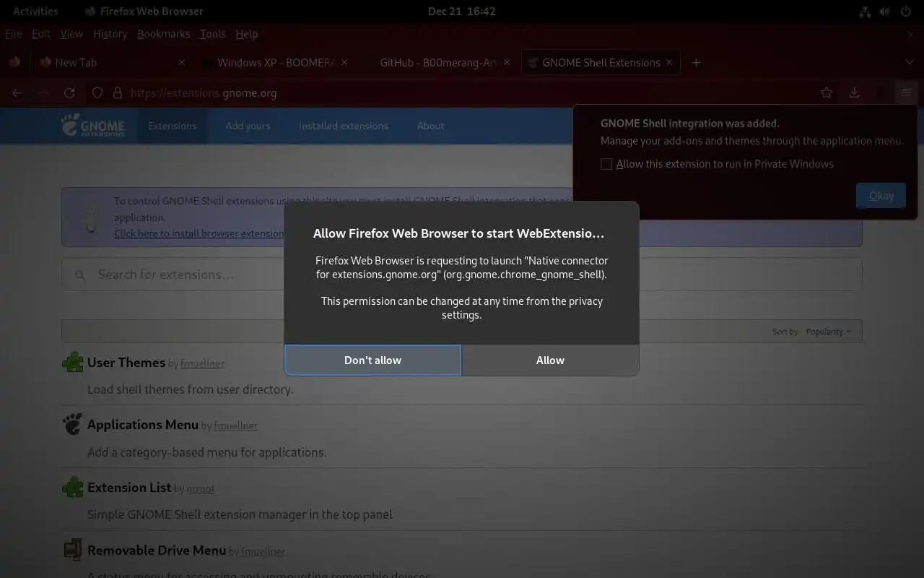Open the Extensions nav link
This screenshot has height=578, width=924.
(172, 126)
